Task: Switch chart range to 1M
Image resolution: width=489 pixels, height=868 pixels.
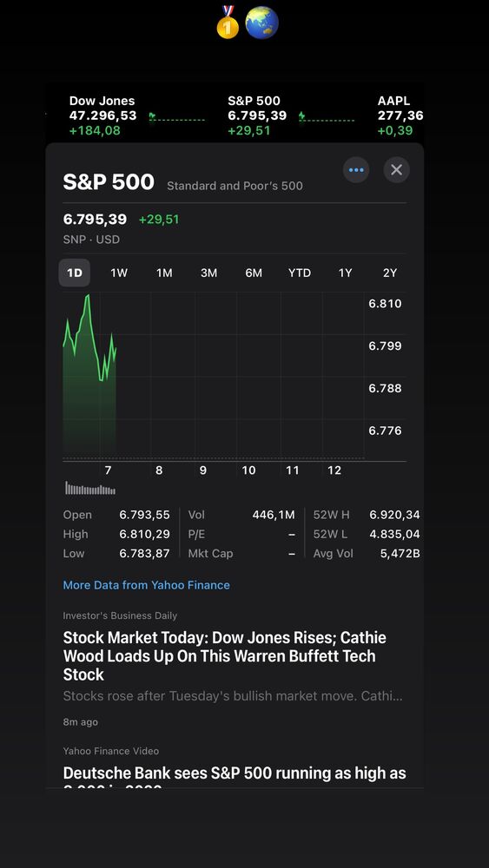Action: point(164,273)
